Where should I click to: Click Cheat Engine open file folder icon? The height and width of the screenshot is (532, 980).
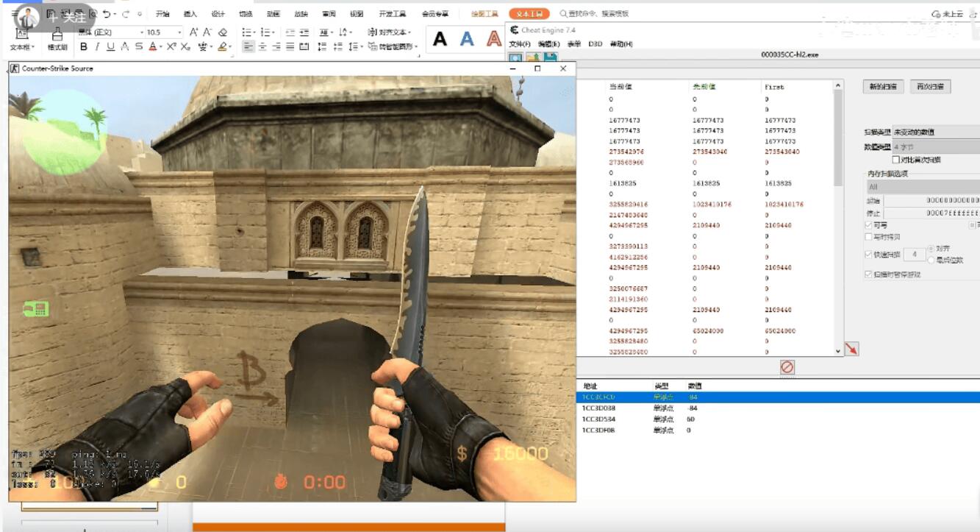[x=533, y=57]
